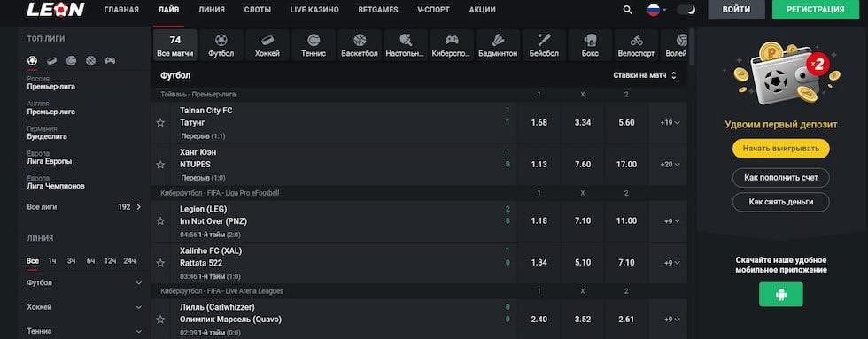
Task: Expand +19 markets for Tainan City FC
Action: (670, 123)
